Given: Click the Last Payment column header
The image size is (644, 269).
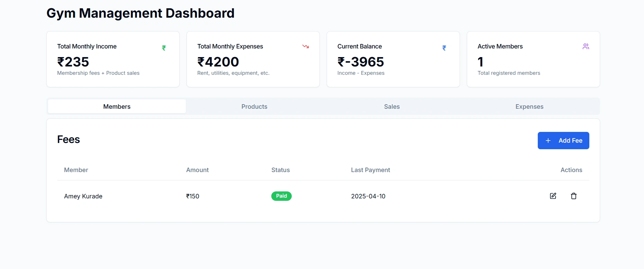Looking at the screenshot, I should tap(370, 170).
